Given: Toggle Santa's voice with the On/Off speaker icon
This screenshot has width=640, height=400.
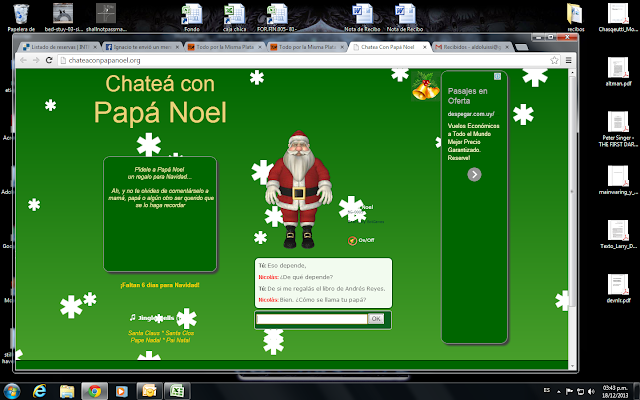Looking at the screenshot, I should click(352, 240).
